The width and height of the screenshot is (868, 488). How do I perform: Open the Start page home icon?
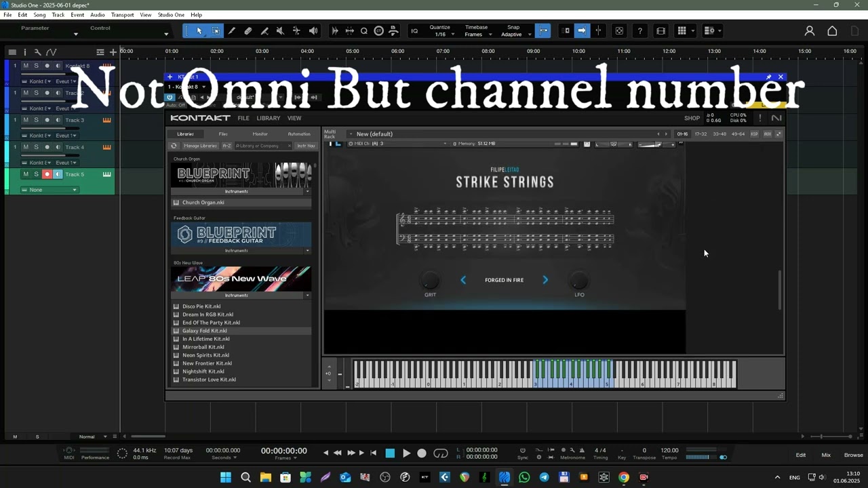click(832, 30)
